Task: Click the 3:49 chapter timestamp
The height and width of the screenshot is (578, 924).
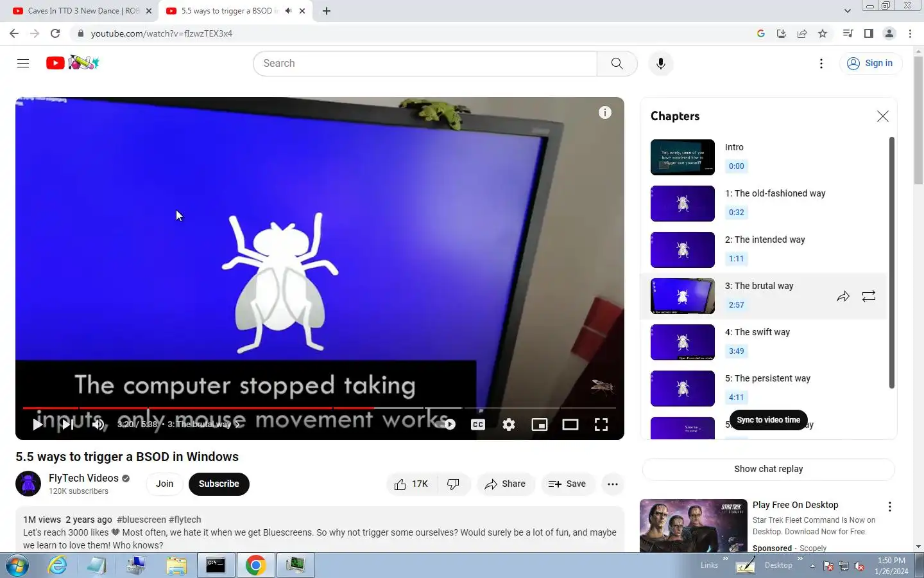Action: click(x=737, y=351)
